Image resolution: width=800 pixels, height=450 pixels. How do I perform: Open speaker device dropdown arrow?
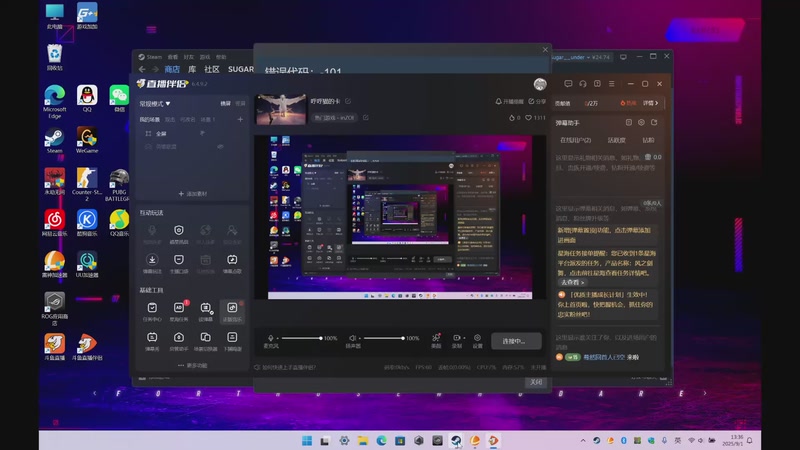pos(359,338)
